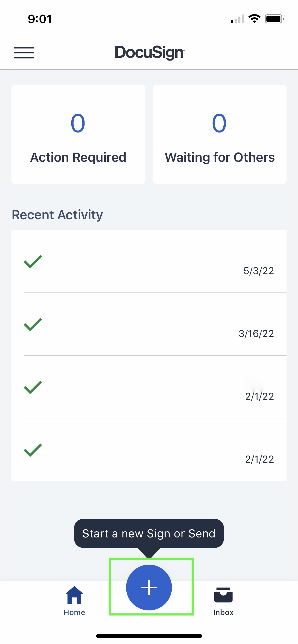This screenshot has width=298, height=644.
Task: Open the navigation hamburger menu
Action: [x=24, y=53]
